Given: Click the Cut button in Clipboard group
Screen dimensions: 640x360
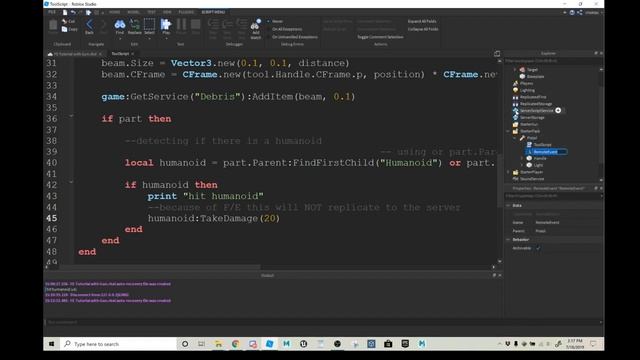Looking at the screenshot, I should [69, 21].
